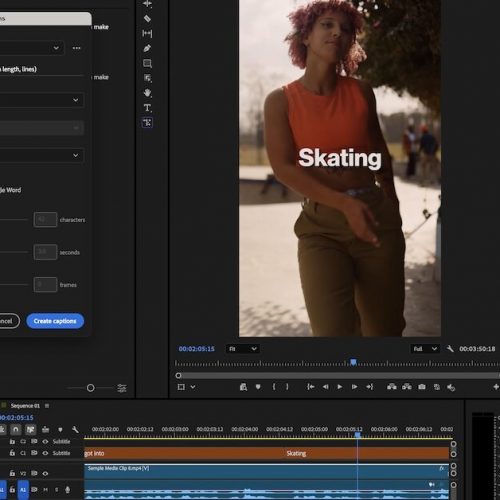Click Create captions button
Viewport: 500px width, 500px height.
coord(55,321)
